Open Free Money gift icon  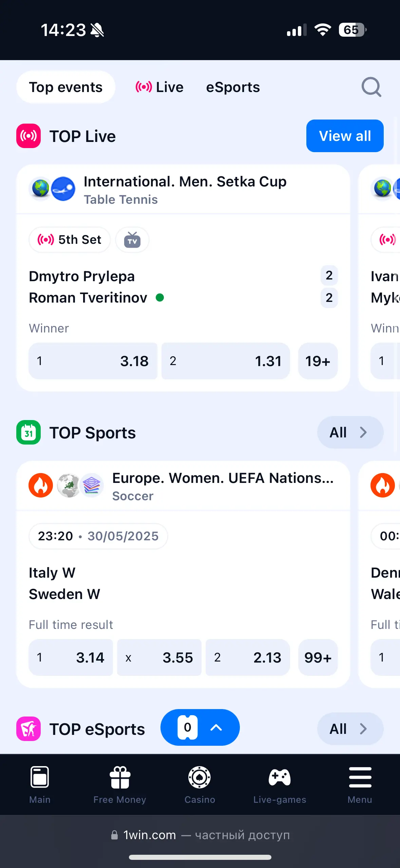click(x=120, y=777)
